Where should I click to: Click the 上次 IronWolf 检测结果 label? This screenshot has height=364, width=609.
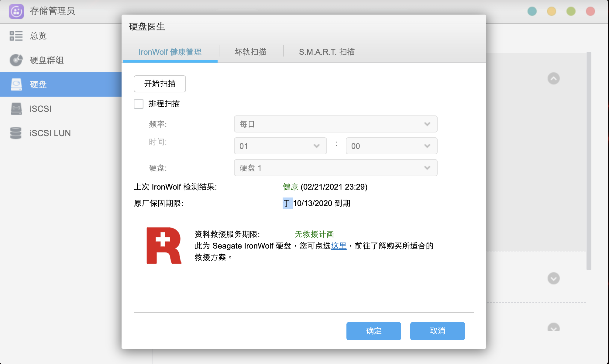[x=175, y=187]
